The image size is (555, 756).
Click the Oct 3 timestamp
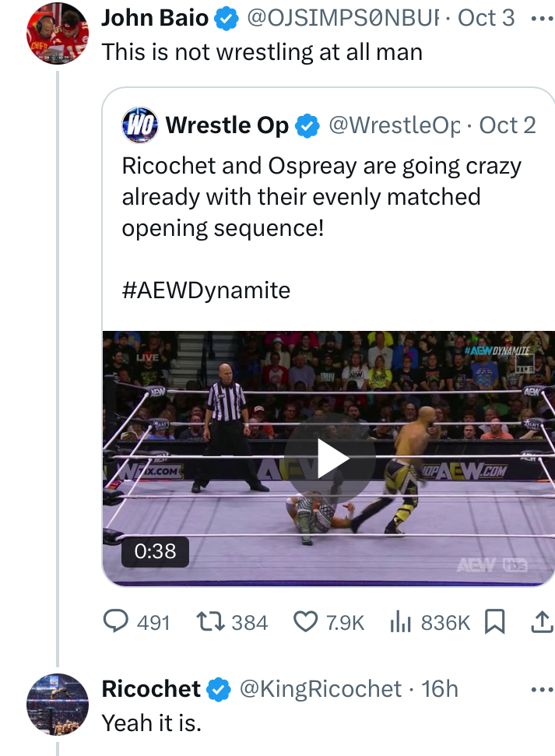487,18
